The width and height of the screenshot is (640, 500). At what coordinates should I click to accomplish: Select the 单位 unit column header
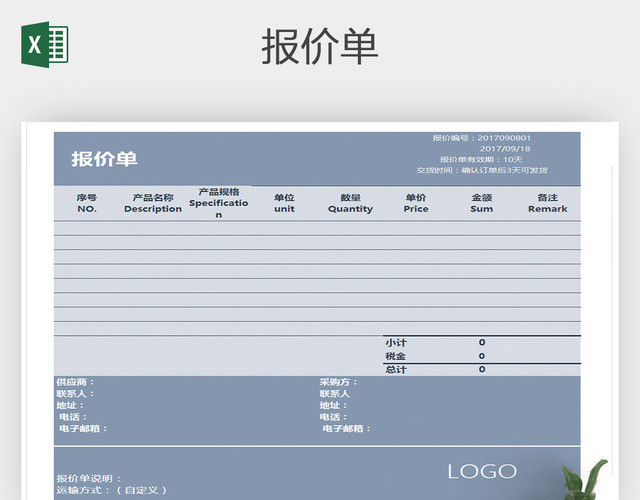click(x=284, y=203)
